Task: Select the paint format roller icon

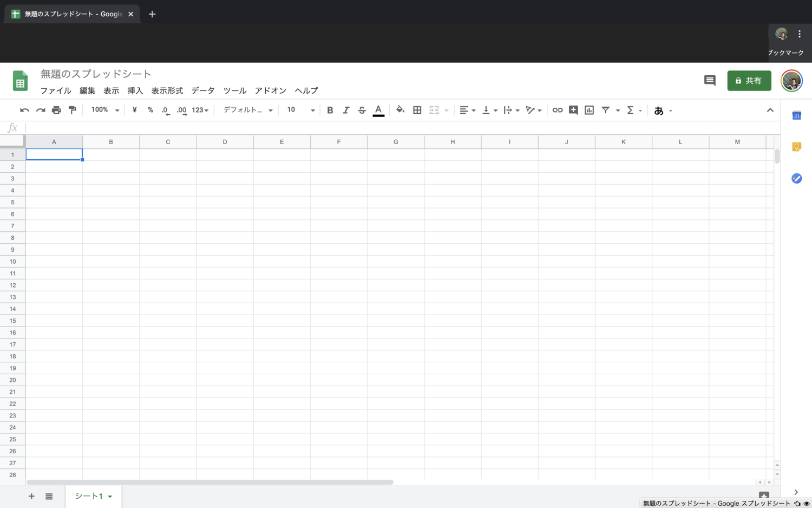Action: point(72,110)
